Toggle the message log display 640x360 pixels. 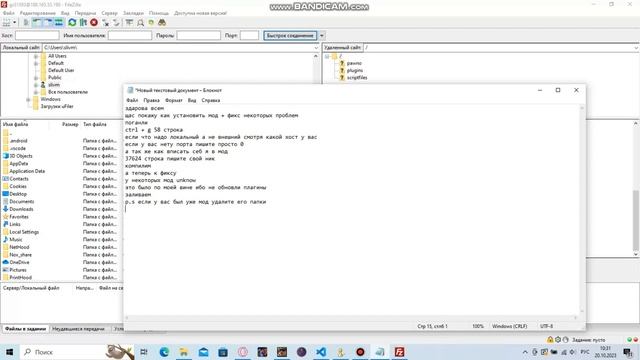pos(26,22)
